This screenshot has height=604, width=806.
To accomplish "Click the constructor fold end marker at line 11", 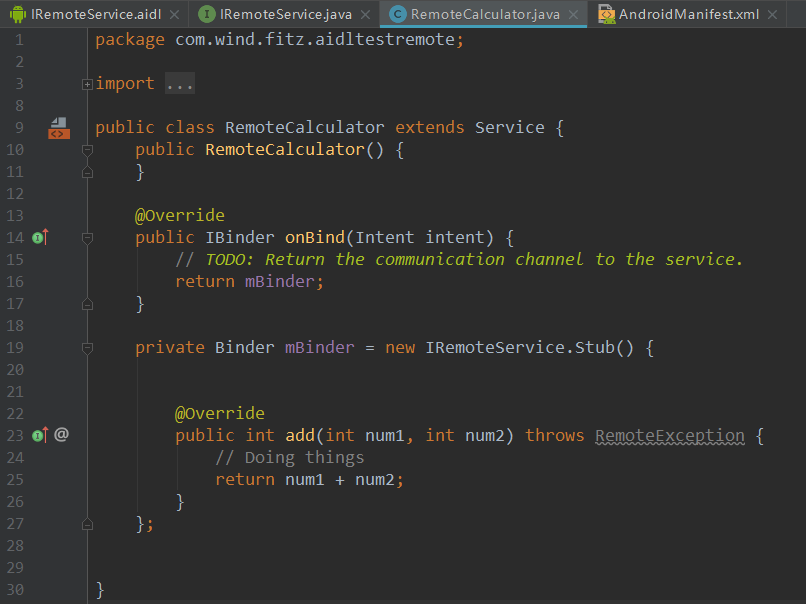I will click(x=87, y=172).
